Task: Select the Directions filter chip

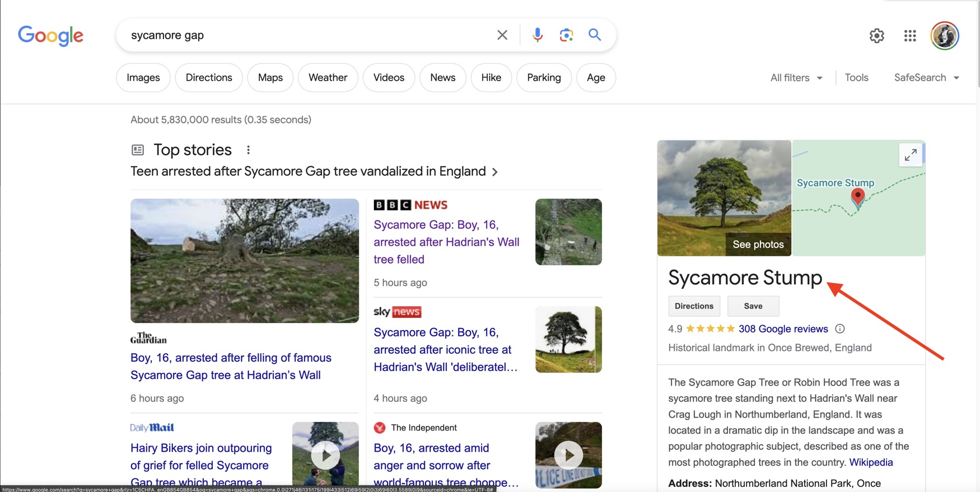Action: point(209,78)
